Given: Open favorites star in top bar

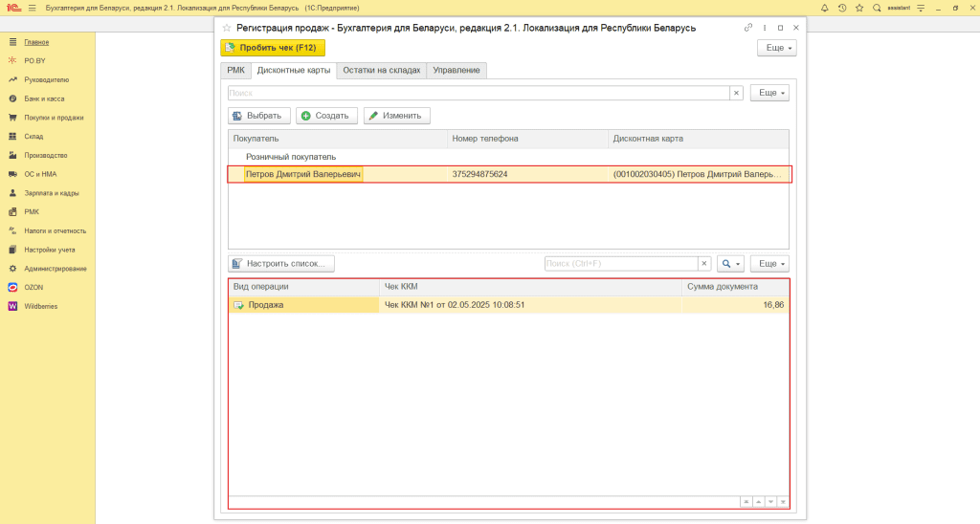Looking at the screenshot, I should (859, 8).
